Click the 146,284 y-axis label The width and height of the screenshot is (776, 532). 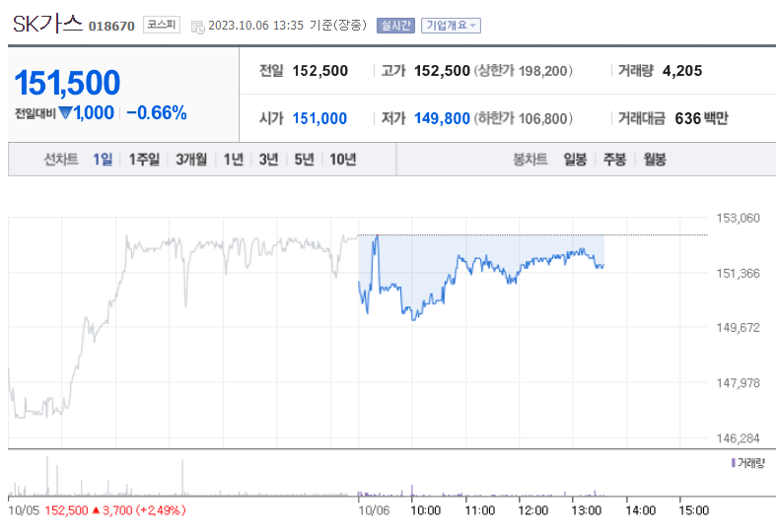coord(738,438)
